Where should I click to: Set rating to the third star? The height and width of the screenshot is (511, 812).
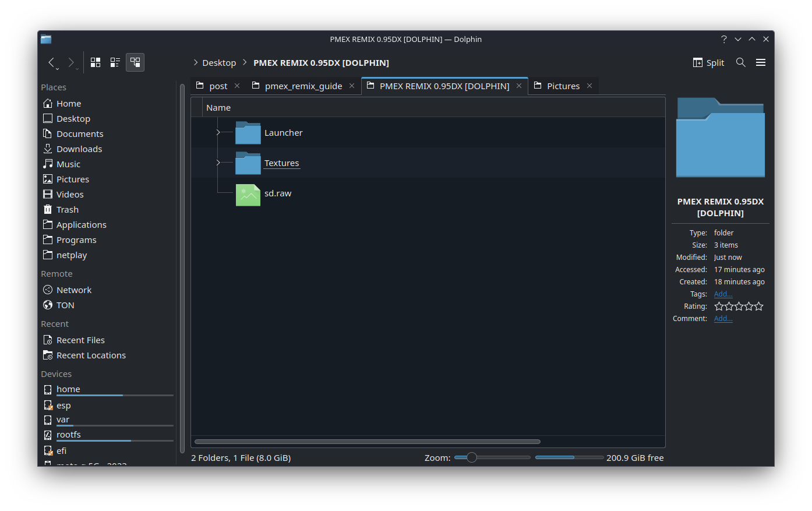[739, 306]
